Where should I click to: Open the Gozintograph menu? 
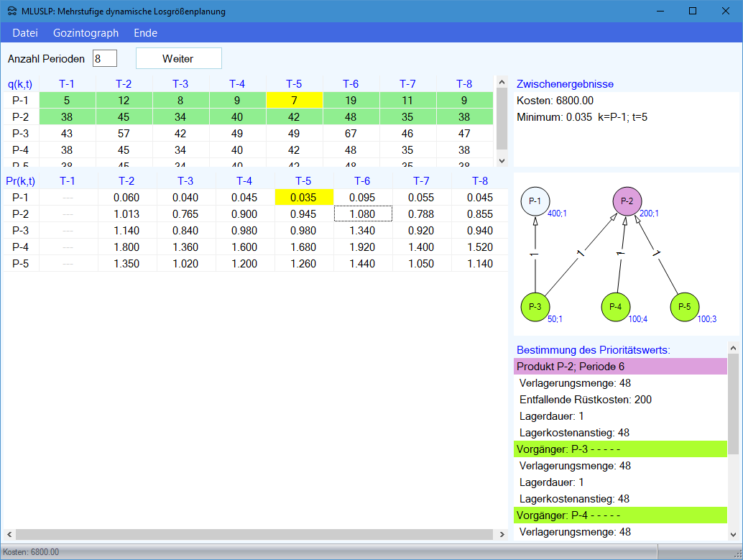(x=86, y=33)
